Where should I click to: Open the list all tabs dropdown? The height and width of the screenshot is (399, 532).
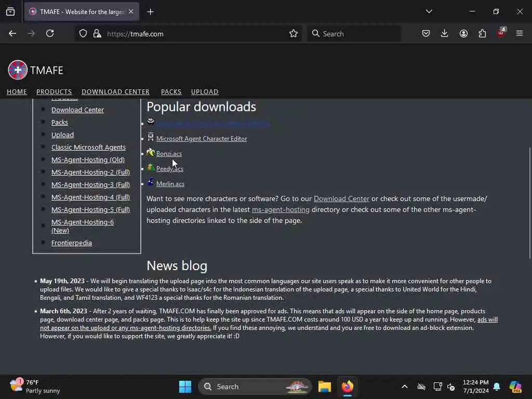429,11
